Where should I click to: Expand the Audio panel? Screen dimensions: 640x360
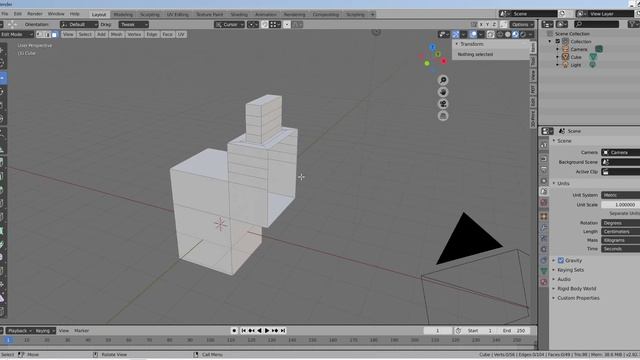tap(564, 279)
